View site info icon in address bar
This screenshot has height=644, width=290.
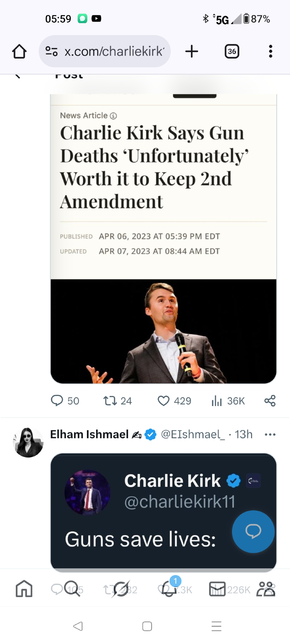tap(52, 52)
